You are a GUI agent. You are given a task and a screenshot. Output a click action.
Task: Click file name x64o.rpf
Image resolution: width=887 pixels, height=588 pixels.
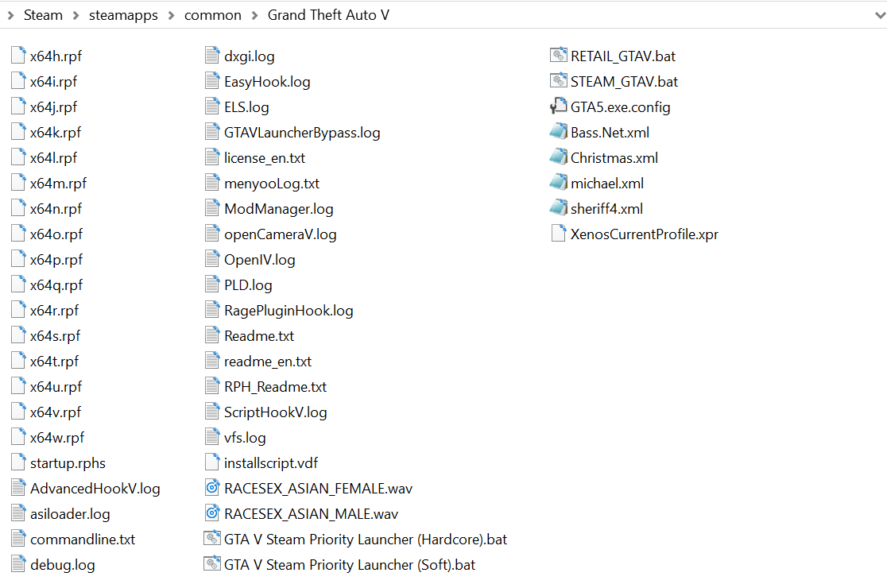(56, 234)
